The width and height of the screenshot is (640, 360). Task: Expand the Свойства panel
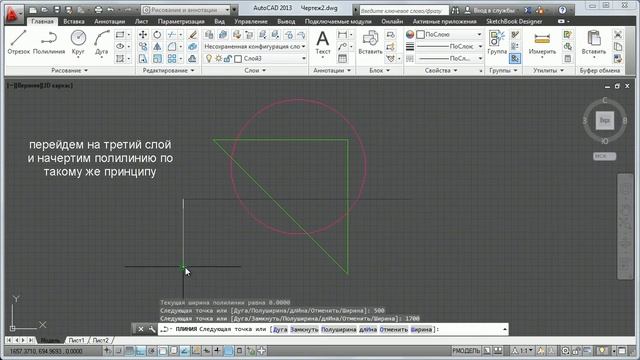point(441,71)
